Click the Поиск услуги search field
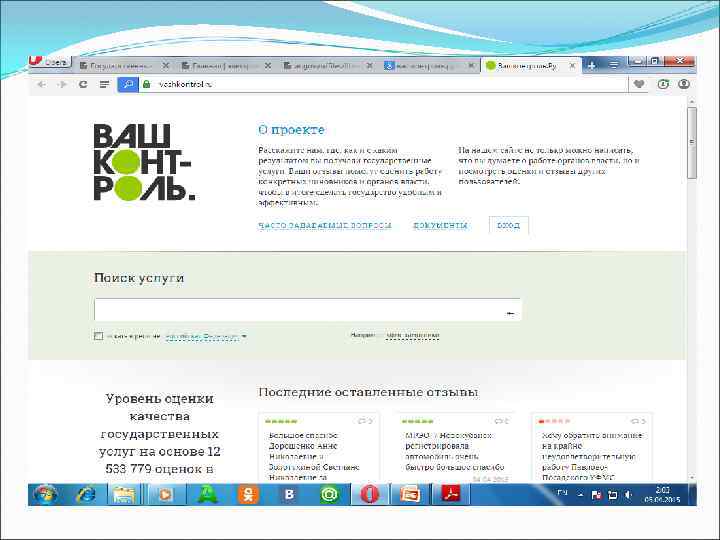The image size is (720, 540). point(308,309)
